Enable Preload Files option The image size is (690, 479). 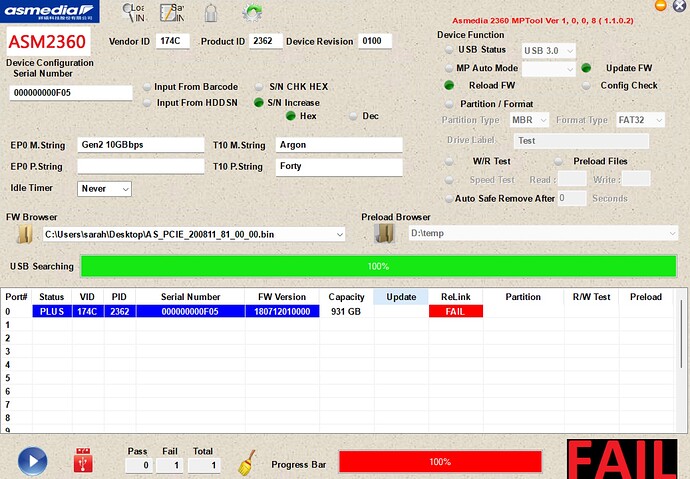click(x=558, y=161)
